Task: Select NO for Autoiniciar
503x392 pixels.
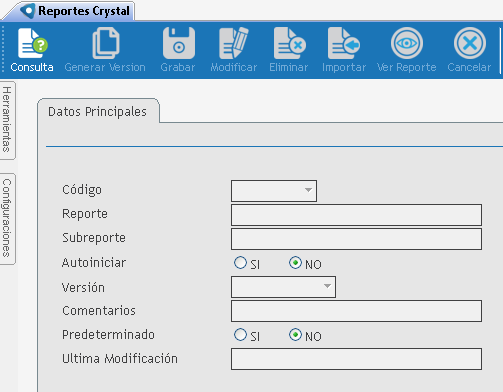Action: (295, 263)
